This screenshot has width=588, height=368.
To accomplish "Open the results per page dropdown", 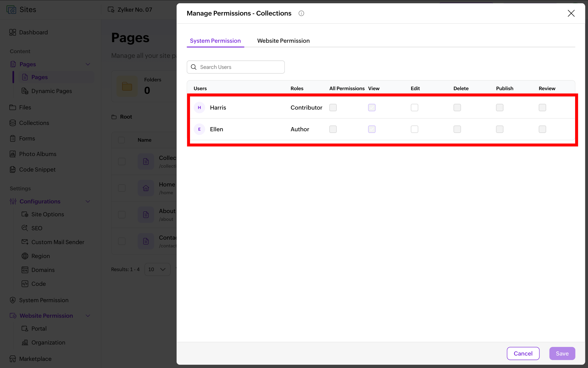I will tap(157, 269).
